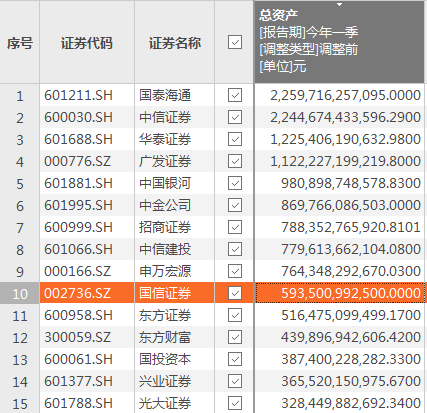Uncheck the 招商证券 row checkbox
427x413 pixels.
click(235, 227)
